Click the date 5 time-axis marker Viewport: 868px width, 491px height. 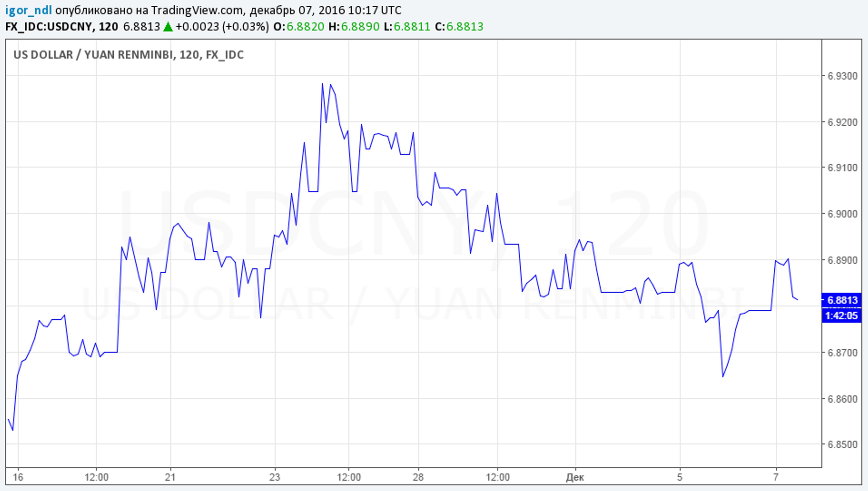680,477
